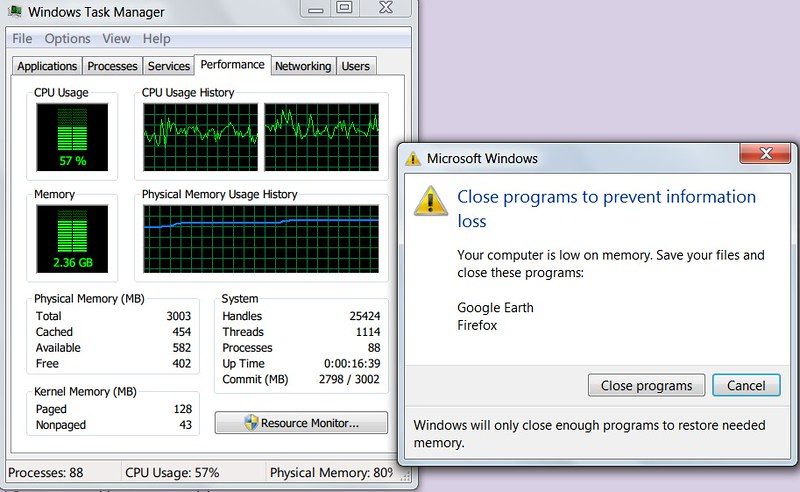Screen dimensions: 800x492
Task: Select the Performance tab
Action: click(233, 65)
